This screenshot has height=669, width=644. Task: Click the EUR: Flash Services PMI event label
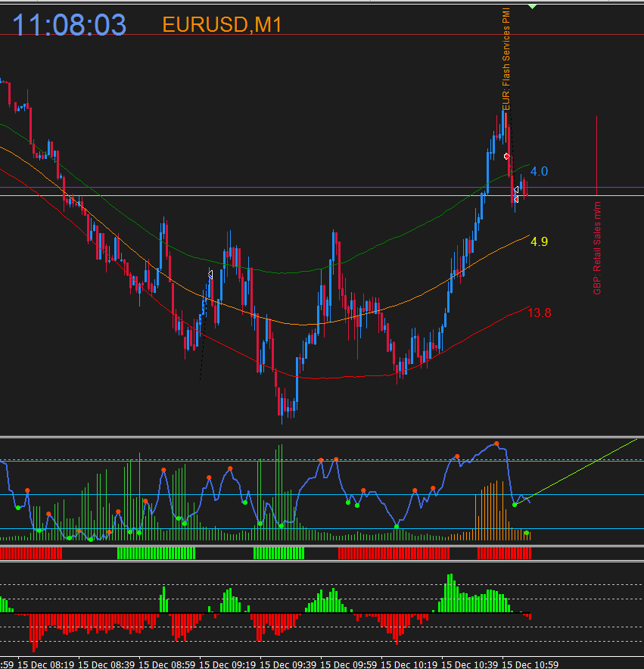[506, 59]
